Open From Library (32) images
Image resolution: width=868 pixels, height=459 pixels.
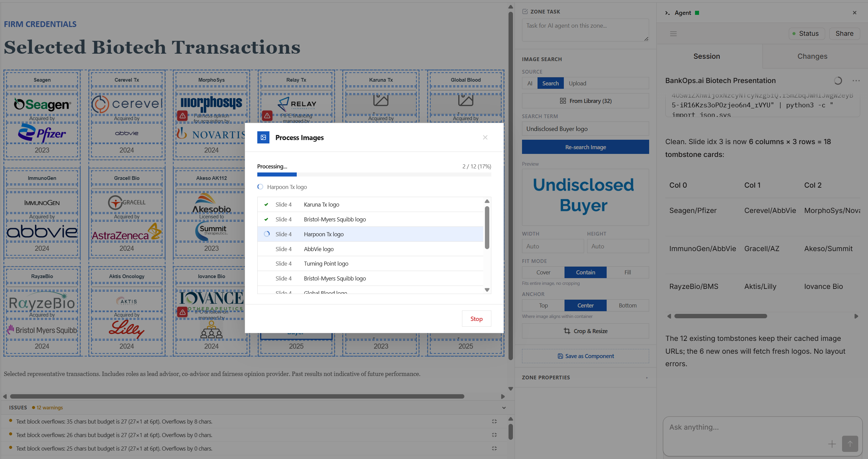tap(585, 101)
